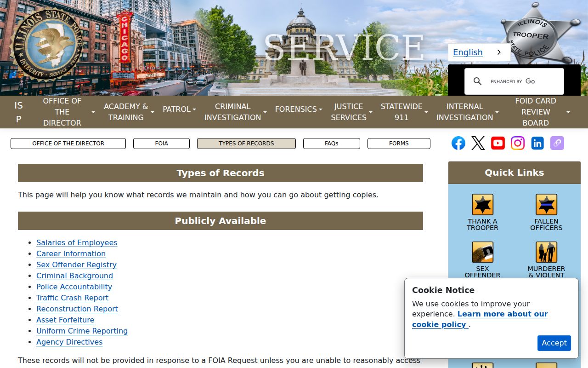Click the Illinois State Police seal logo
The image size is (588, 368).
[46, 45]
